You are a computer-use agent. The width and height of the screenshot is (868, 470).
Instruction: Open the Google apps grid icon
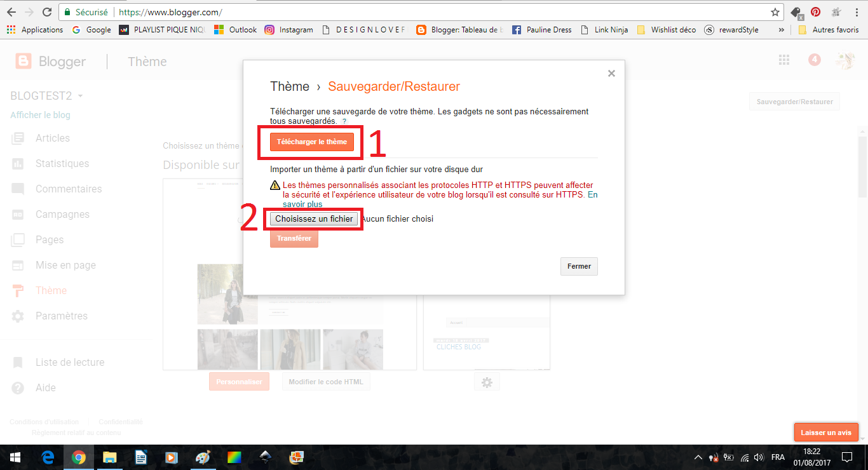click(784, 60)
